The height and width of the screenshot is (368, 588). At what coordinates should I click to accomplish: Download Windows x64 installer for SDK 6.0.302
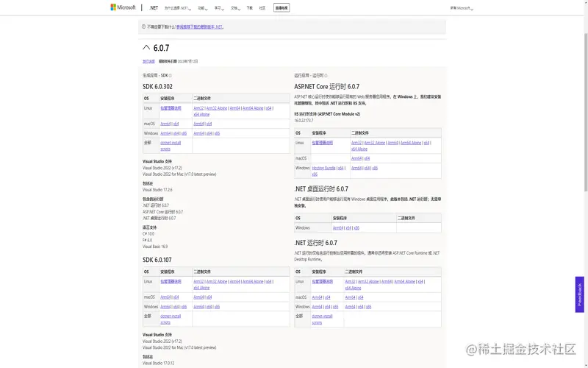[176, 133]
